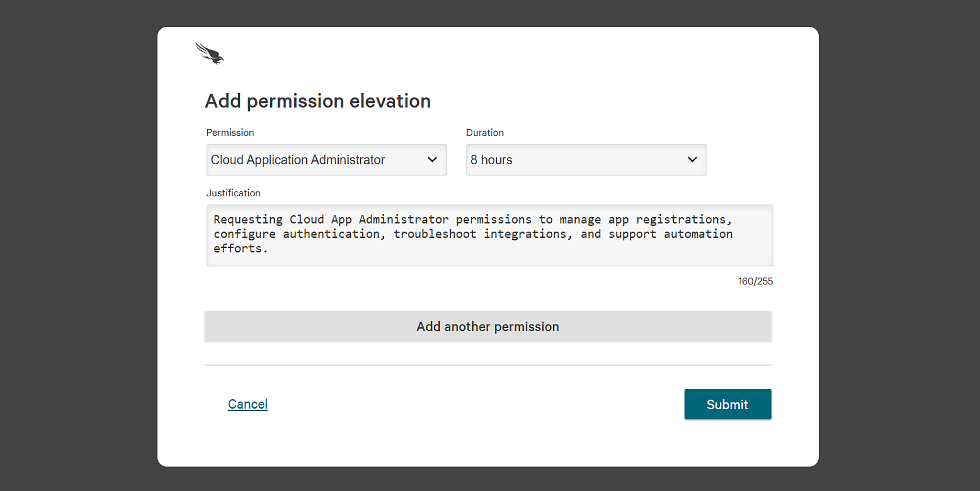The width and height of the screenshot is (980, 491).
Task: Click the Duration field label
Action: pyautogui.click(x=485, y=133)
